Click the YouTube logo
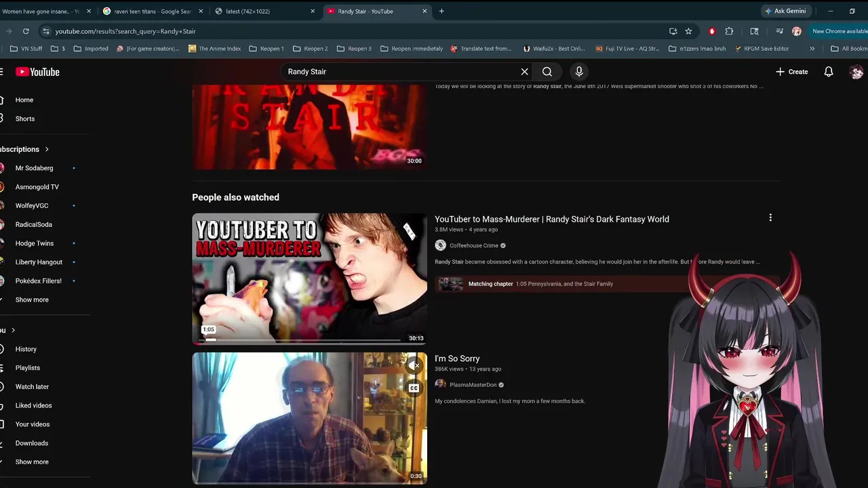 [37, 72]
